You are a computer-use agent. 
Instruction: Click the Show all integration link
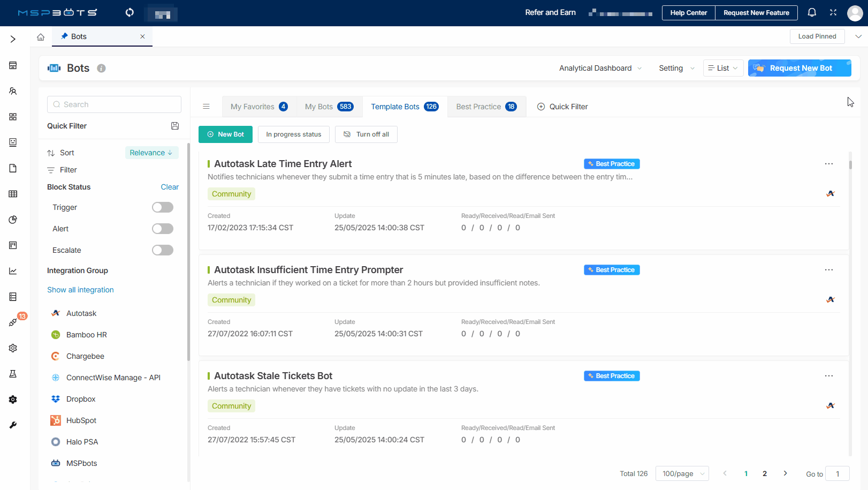click(80, 290)
